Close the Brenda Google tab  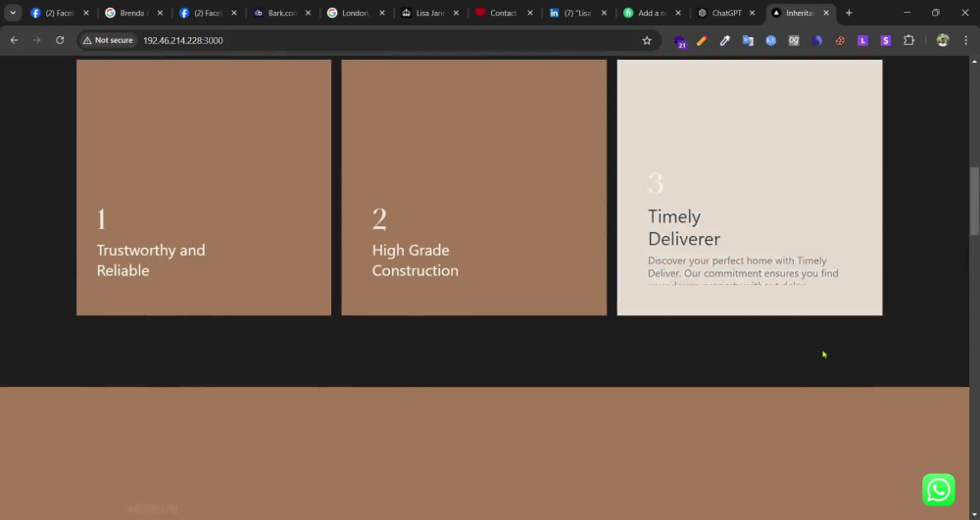(x=160, y=13)
